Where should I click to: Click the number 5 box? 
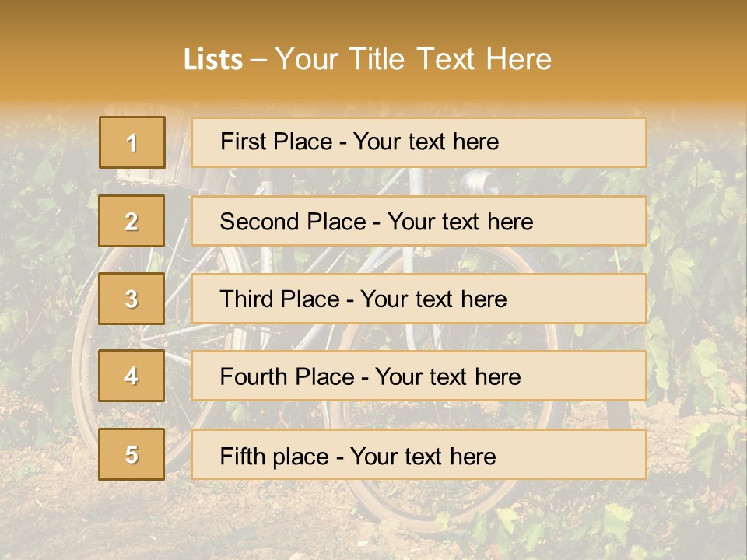tap(132, 454)
